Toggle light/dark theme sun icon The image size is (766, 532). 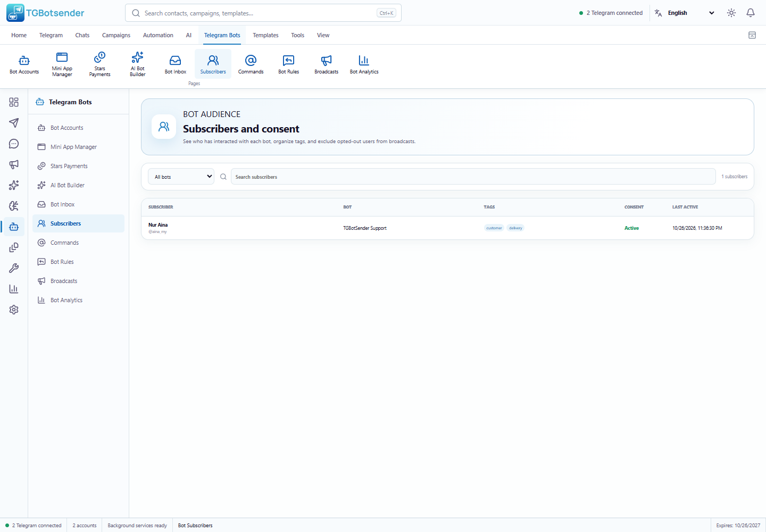tap(731, 13)
